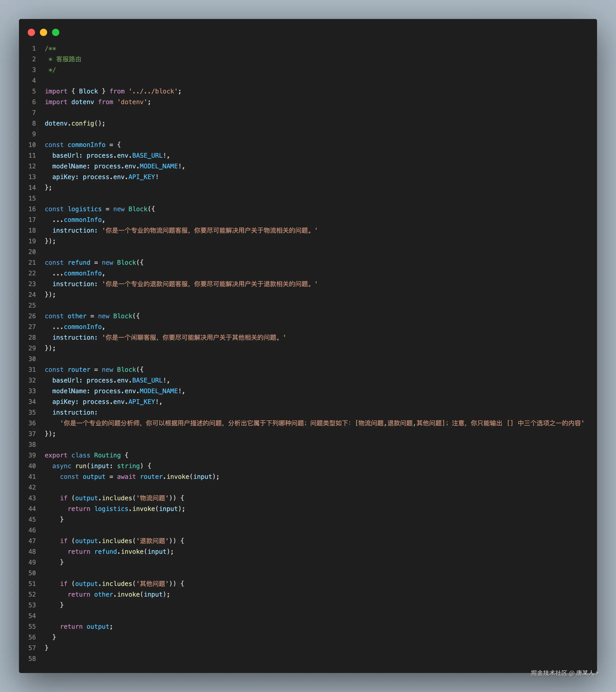Click the 'return output' statement
Screen dimensions: 616x692
click(x=86, y=627)
